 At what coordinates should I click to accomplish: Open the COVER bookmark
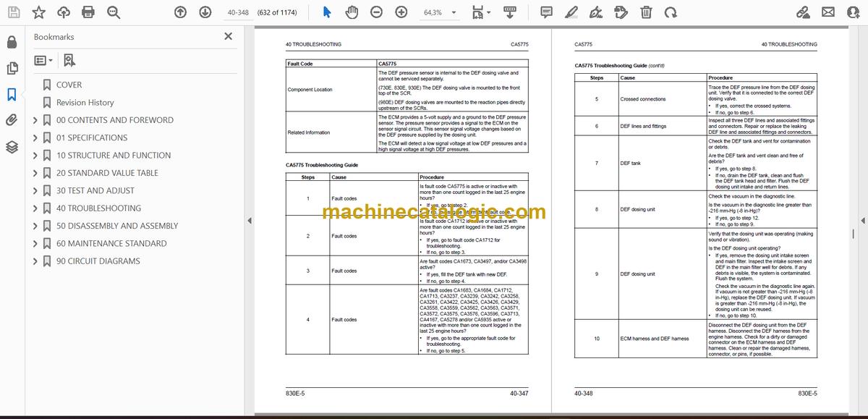(x=69, y=85)
